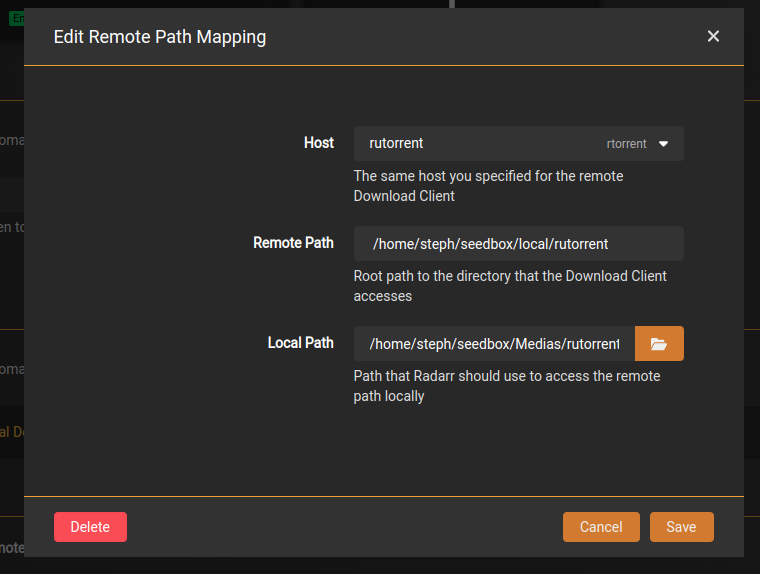Click the 'Path that Radarr should use' help text
Viewport: 760px width, 574px height.
tap(507, 386)
